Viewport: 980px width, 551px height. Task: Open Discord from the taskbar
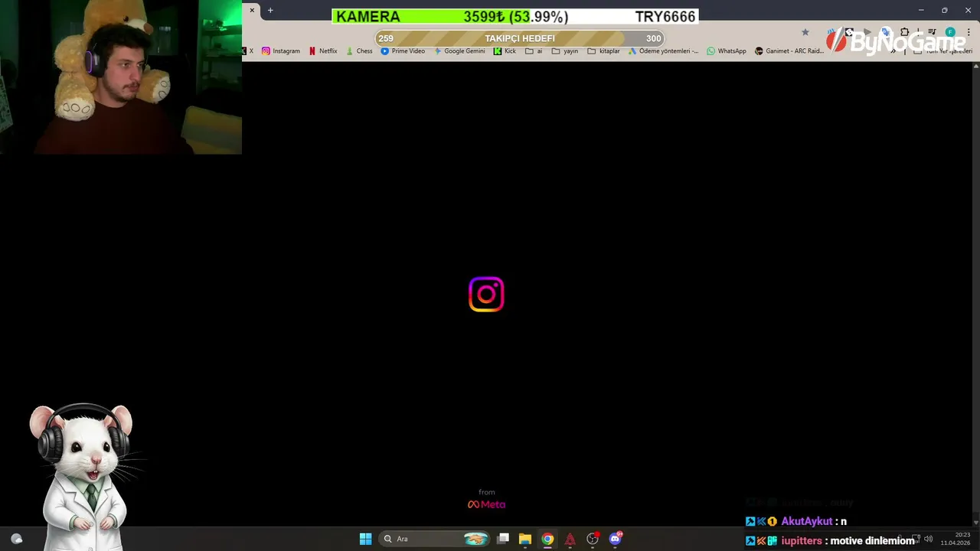[x=616, y=539]
